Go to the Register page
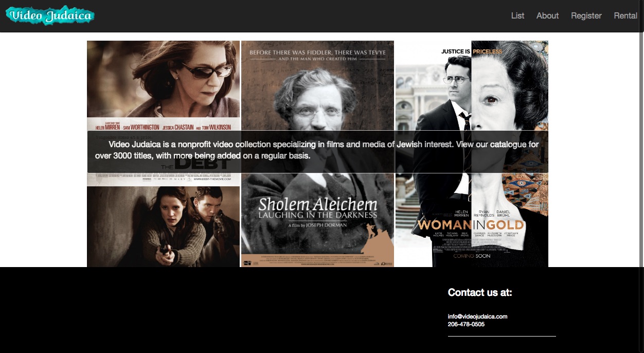The height and width of the screenshot is (353, 644). [x=586, y=16]
